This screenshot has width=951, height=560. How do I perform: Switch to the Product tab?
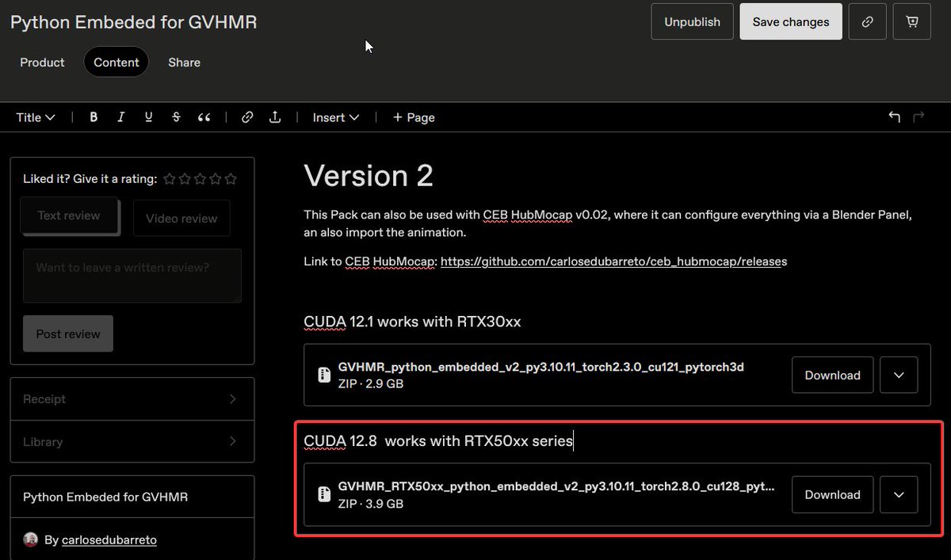tap(42, 63)
